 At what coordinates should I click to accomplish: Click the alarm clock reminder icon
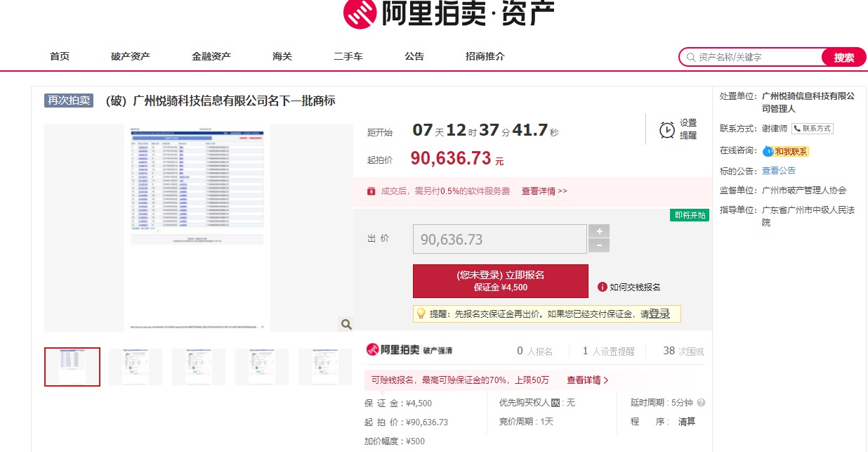pos(666,130)
